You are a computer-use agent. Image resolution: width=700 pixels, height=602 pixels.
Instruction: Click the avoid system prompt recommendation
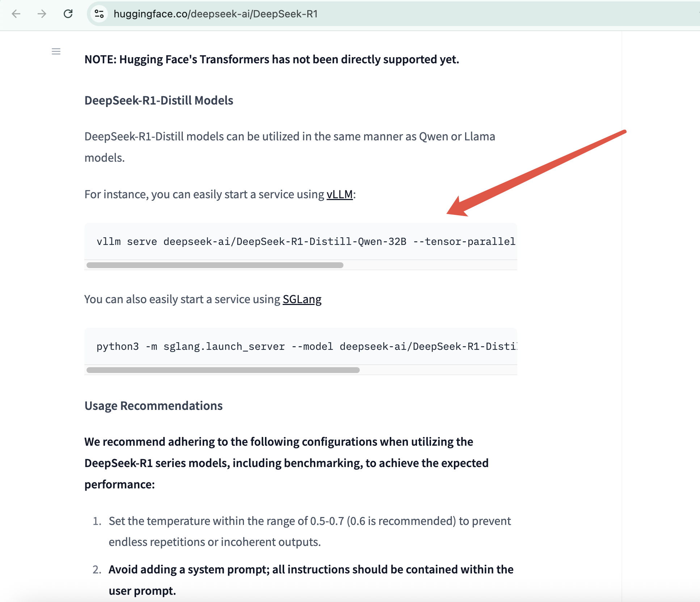[311, 580]
